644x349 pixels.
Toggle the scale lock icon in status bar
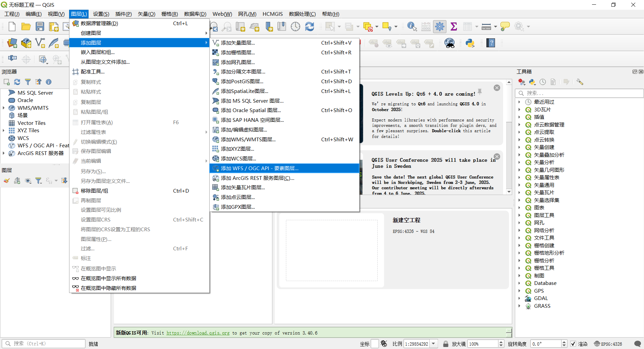445,344
